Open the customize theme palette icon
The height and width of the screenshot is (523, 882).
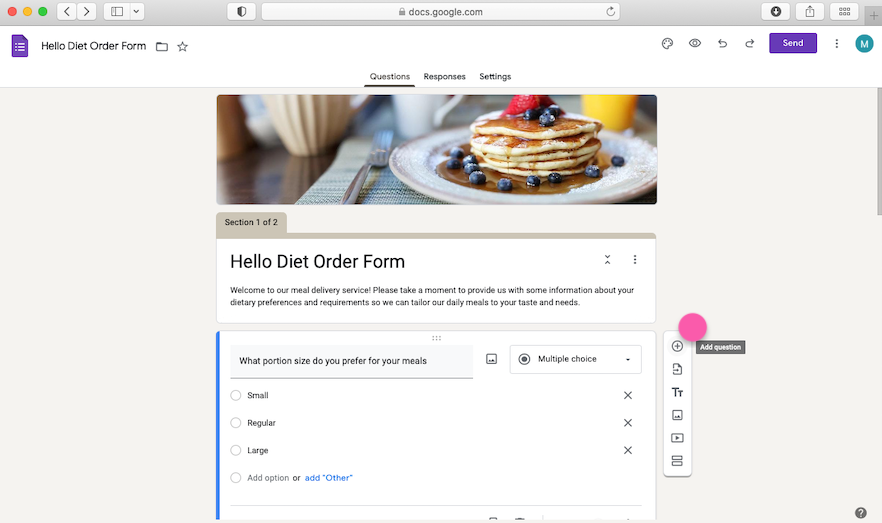667,43
